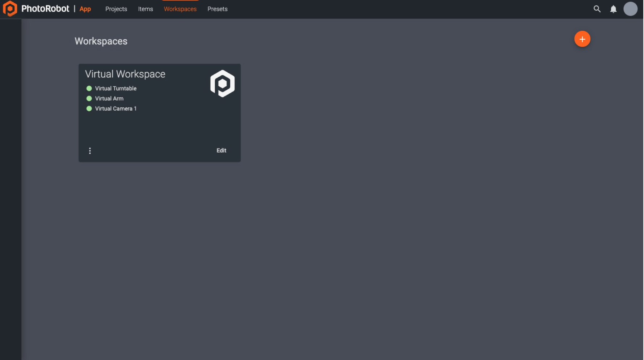Viewport: 644px width, 360px height.
Task: Select the Virtual Turntable device entry
Action: [x=115, y=88]
